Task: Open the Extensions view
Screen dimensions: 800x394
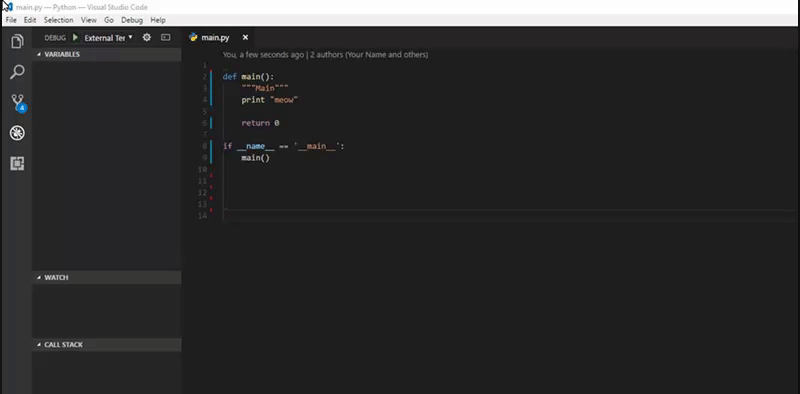Action: click(17, 163)
